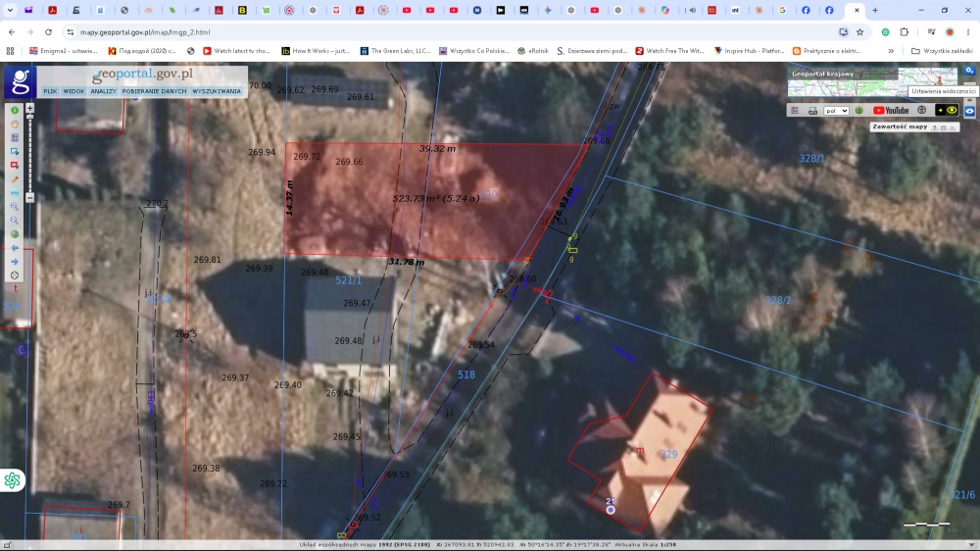The height and width of the screenshot is (551, 980).
Task: Open the browser extensions puzzle icon
Action: point(904,32)
